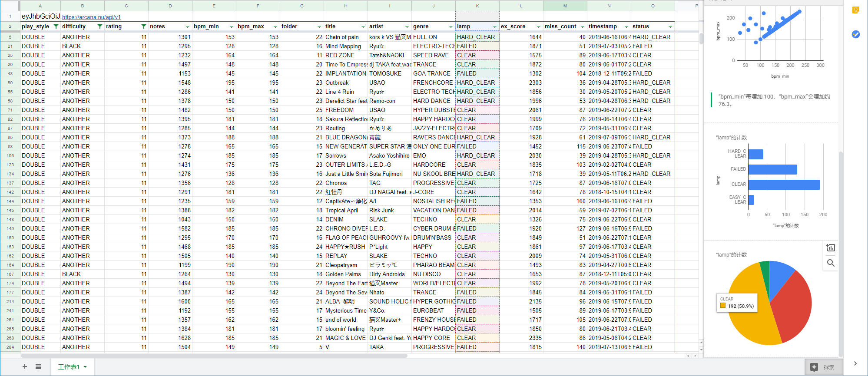Open the folder column filter icon

click(x=319, y=26)
